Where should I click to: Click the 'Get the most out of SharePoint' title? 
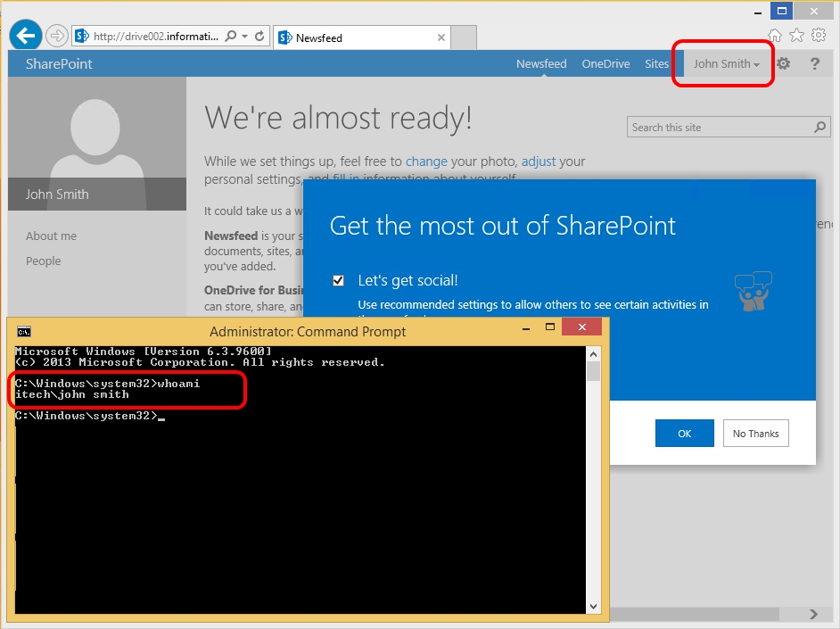pos(503,226)
